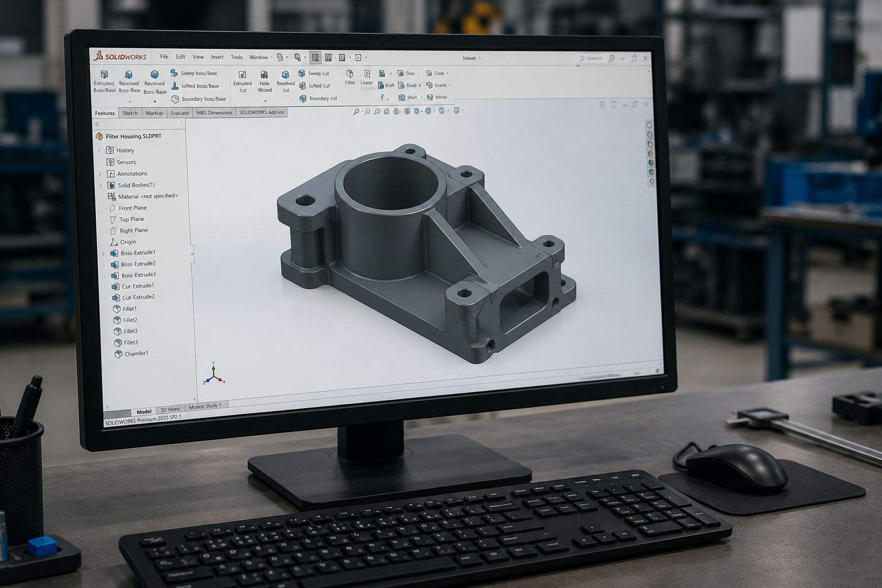Expand the Boss-Extrude3 feature
Viewport: 882px width, 588px height.
click(105, 276)
